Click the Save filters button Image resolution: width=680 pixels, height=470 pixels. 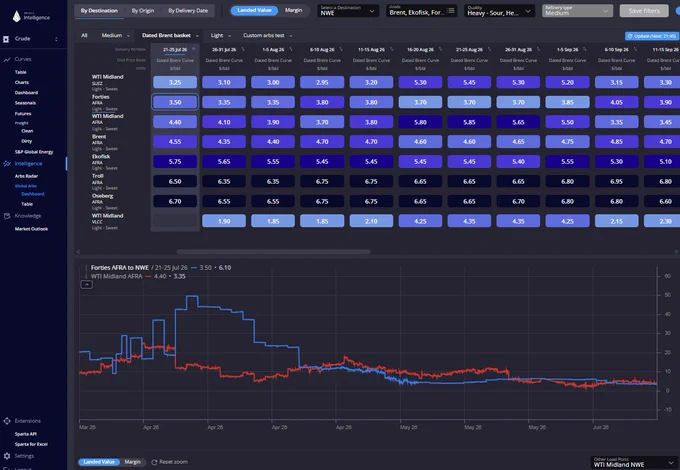point(644,11)
